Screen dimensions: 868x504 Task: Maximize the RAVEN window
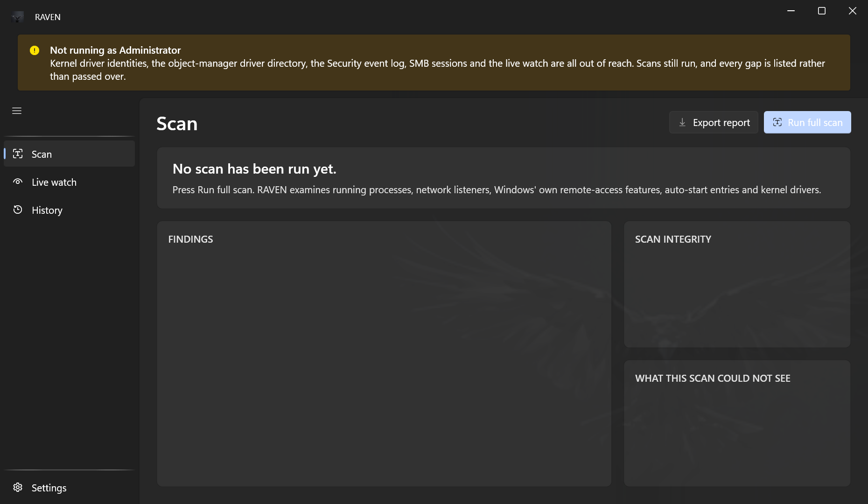(822, 11)
